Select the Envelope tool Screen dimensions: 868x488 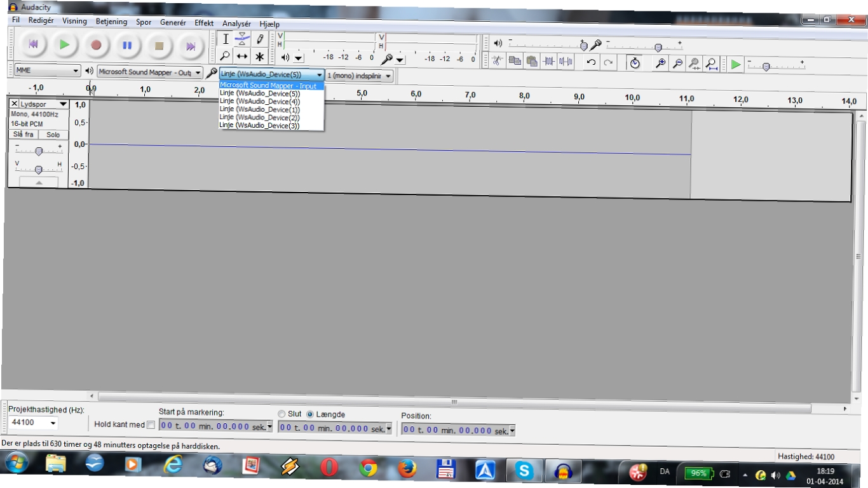coord(242,39)
